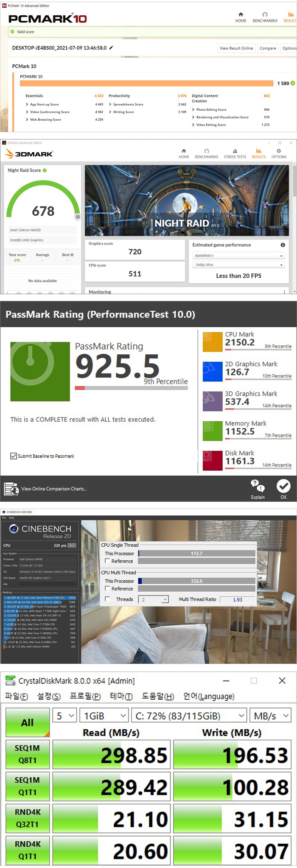
Task: Click the Compare button in PCMark
Action: pos(268,48)
